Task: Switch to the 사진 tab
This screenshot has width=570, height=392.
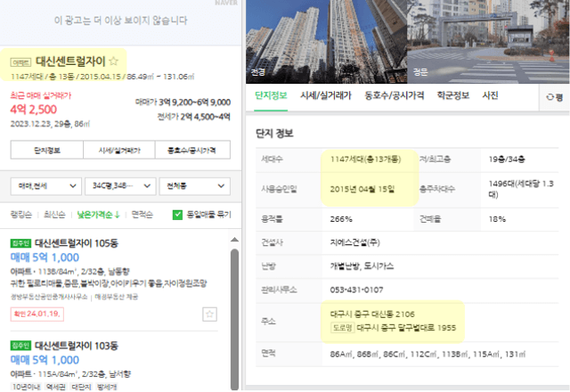Action: coord(490,95)
